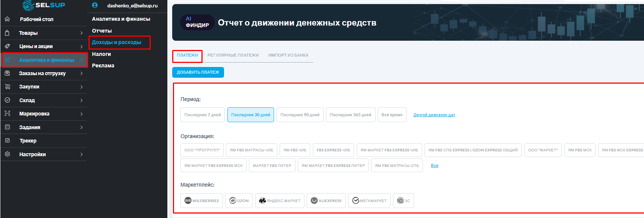
Task: Toggle organization ЯМ МАРКЕТ FBS EXPRESS МСК
Action: tap(214, 165)
